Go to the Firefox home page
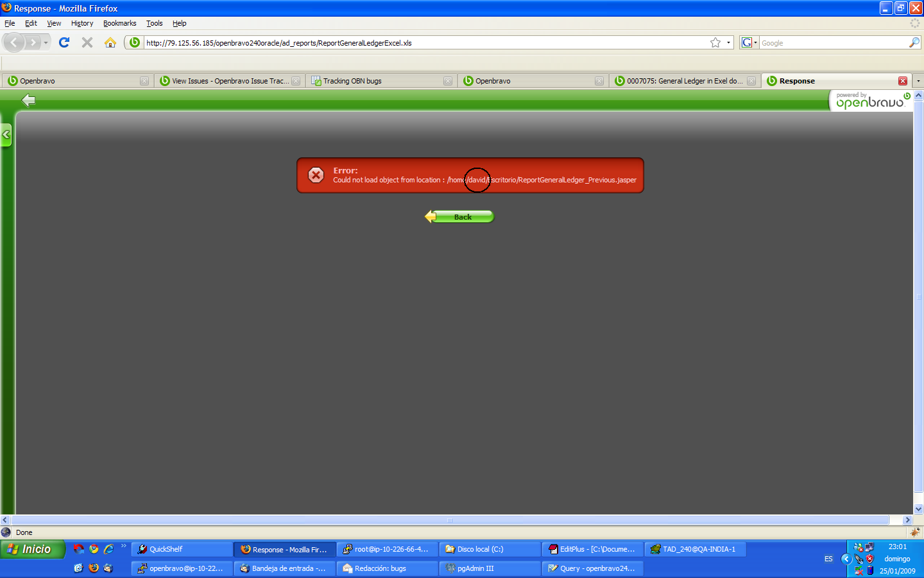 coord(110,42)
